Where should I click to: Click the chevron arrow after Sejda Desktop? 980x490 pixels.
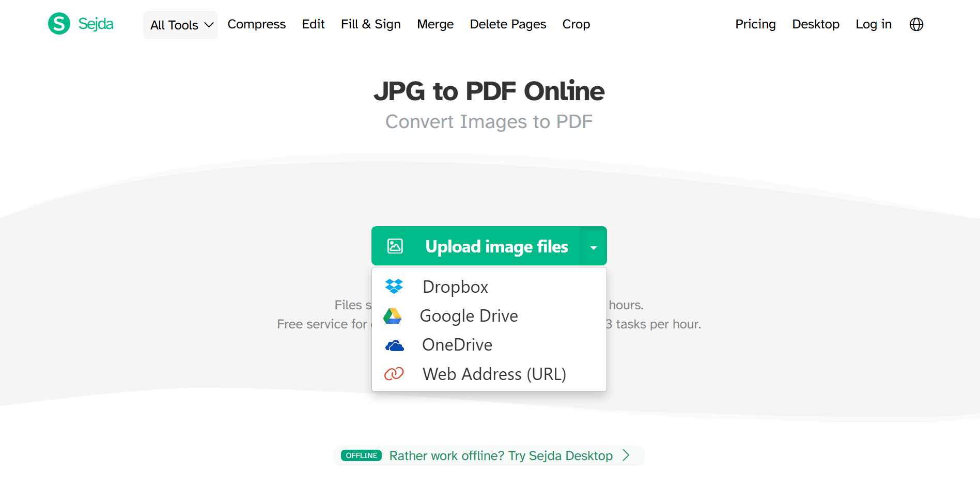[626, 455]
